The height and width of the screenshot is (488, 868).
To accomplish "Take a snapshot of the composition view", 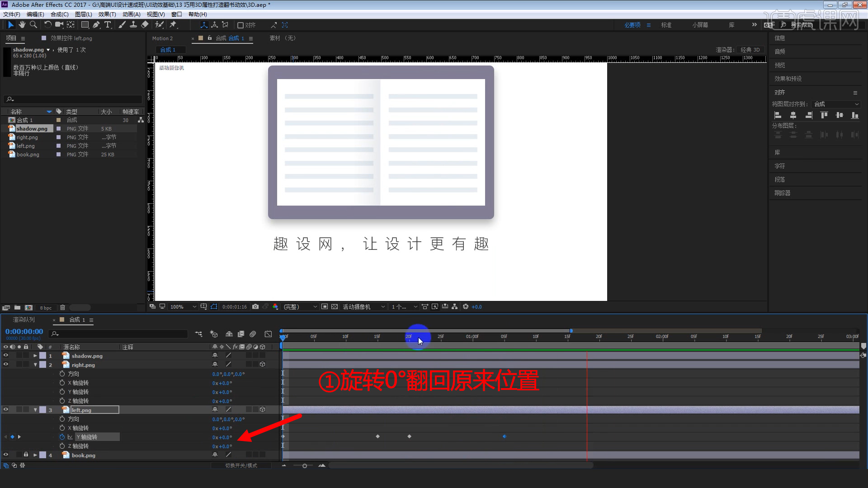I will (255, 306).
